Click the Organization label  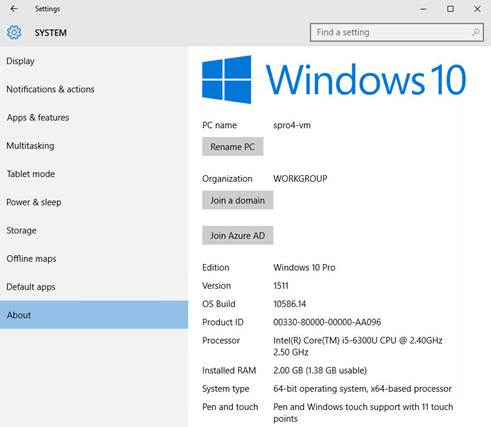coord(227,179)
